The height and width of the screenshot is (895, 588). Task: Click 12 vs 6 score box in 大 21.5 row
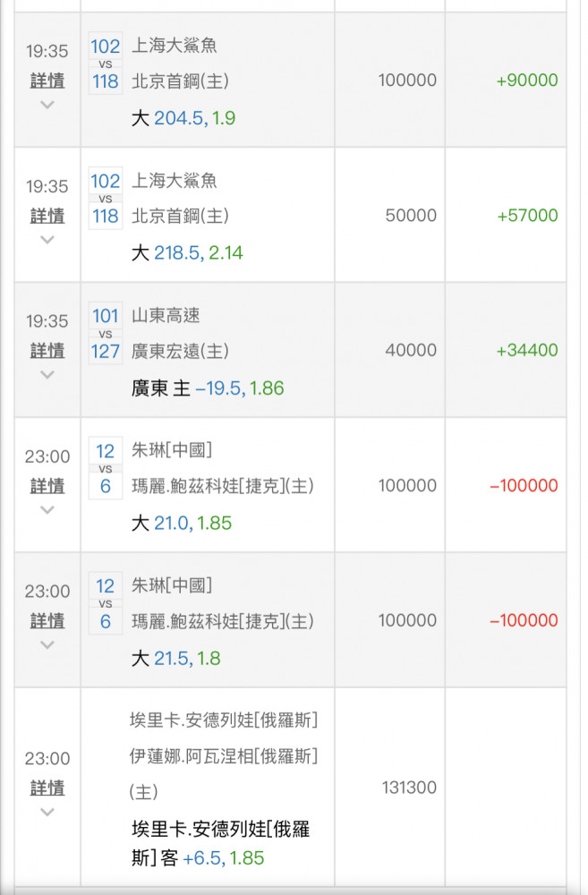pyautogui.click(x=106, y=603)
